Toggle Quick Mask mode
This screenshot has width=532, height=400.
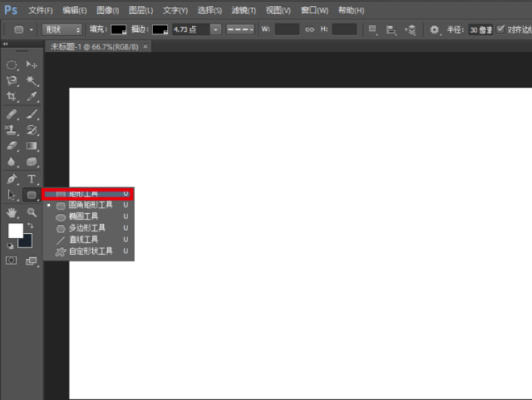11,260
